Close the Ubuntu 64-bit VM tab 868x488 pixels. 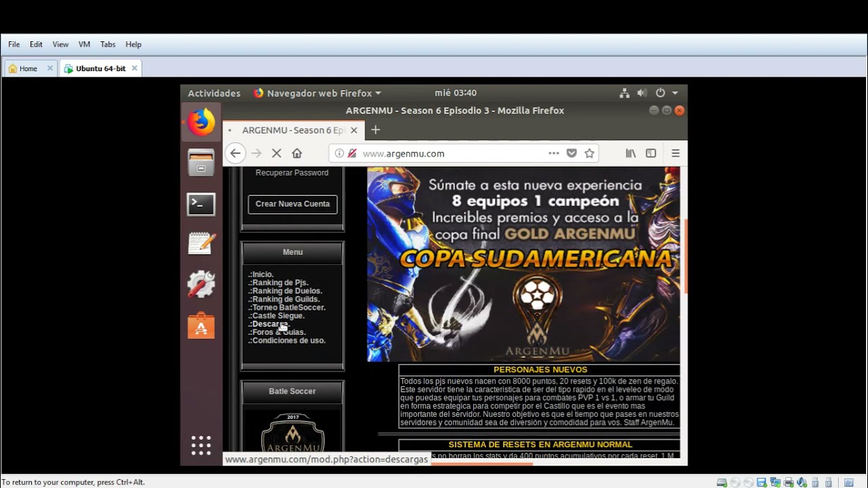click(x=134, y=68)
